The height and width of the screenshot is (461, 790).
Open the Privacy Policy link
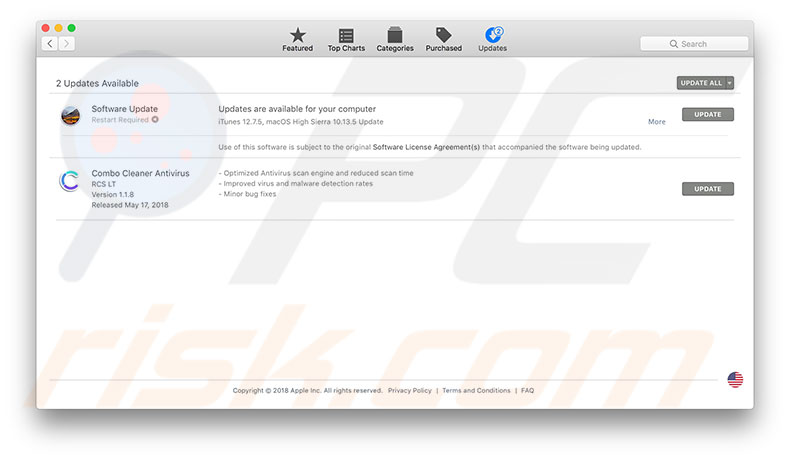(x=410, y=390)
